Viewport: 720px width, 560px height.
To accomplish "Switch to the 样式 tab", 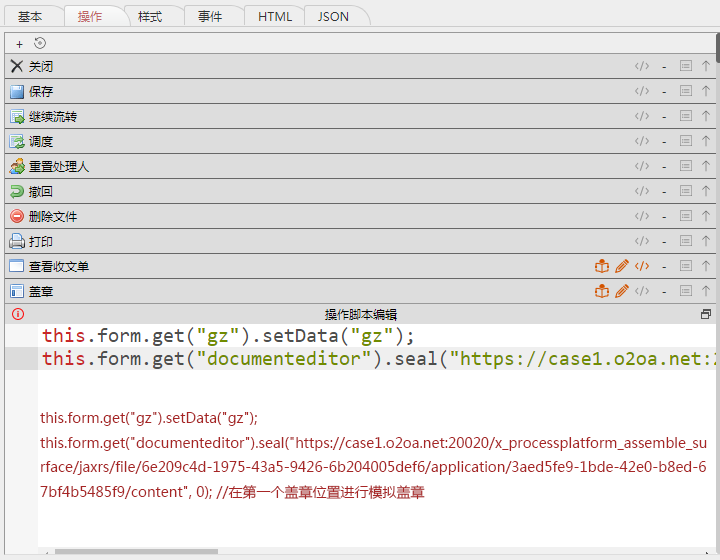I will (150, 17).
